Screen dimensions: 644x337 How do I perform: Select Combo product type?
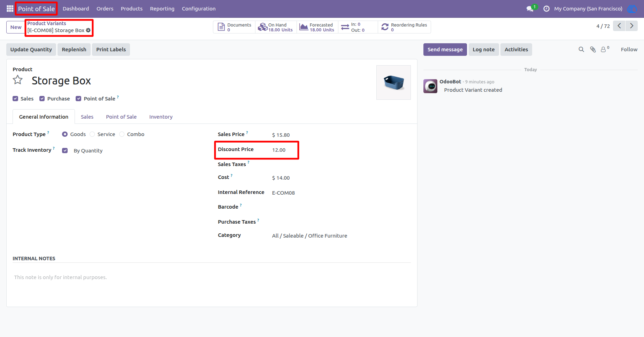(122, 134)
